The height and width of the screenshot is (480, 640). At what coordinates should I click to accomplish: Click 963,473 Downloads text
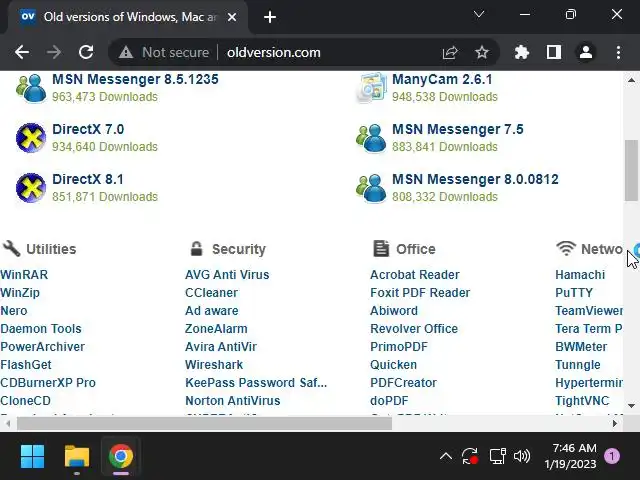point(104,97)
